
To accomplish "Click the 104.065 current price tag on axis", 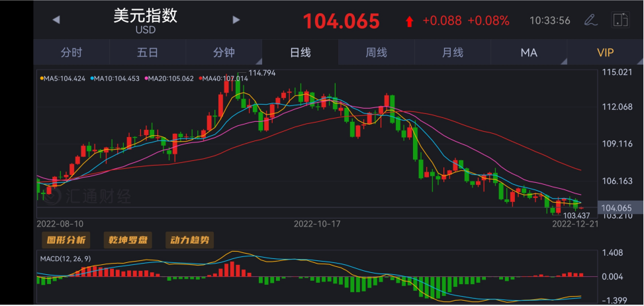I will pyautogui.click(x=616, y=208).
